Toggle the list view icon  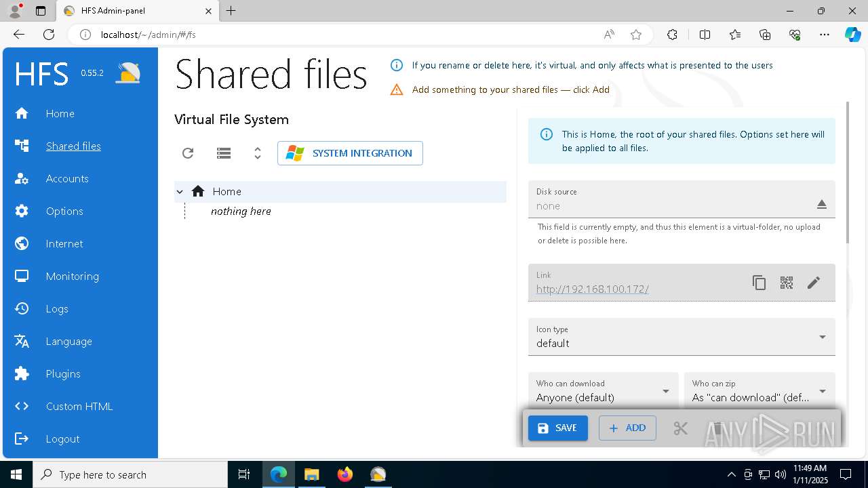(x=224, y=153)
